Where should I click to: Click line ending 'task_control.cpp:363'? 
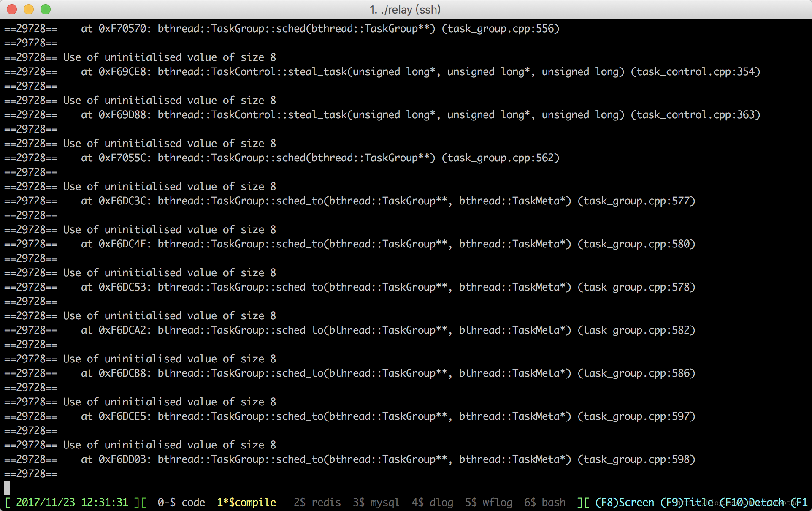coord(382,115)
